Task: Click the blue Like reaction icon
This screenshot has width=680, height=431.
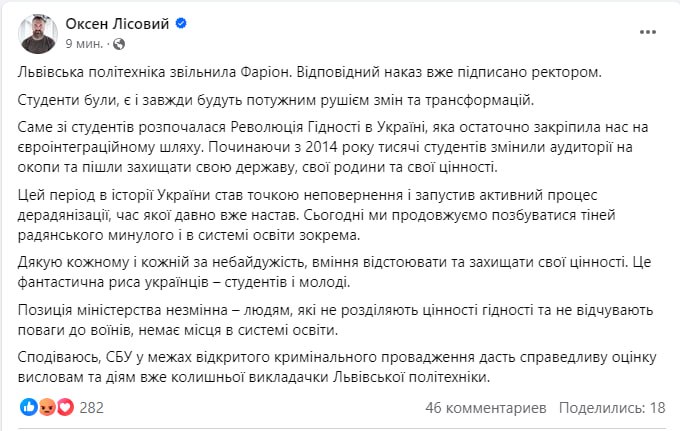Action: (x=27, y=408)
